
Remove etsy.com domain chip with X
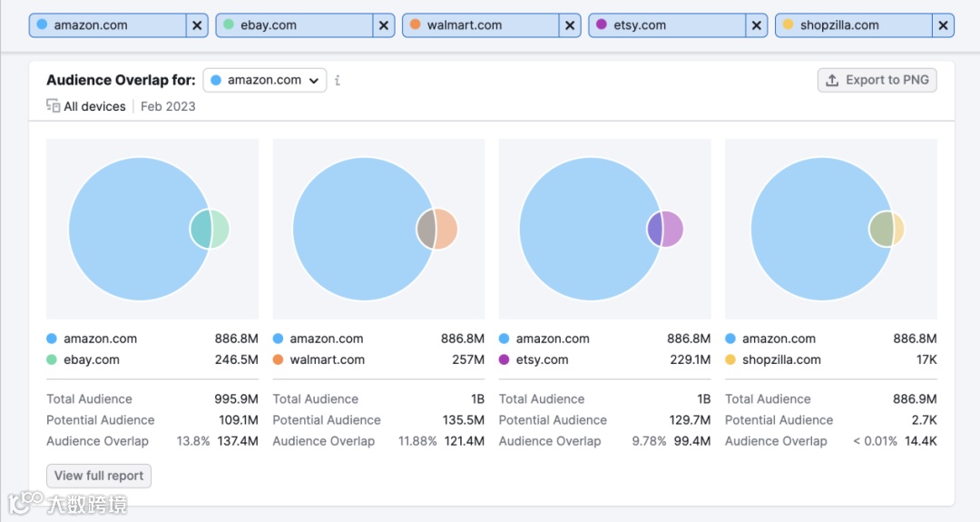(x=756, y=25)
